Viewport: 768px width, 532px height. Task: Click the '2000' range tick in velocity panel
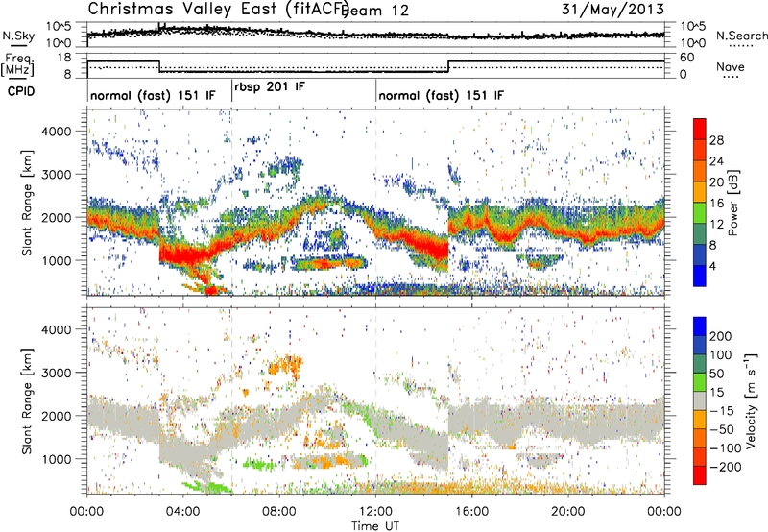click(56, 416)
